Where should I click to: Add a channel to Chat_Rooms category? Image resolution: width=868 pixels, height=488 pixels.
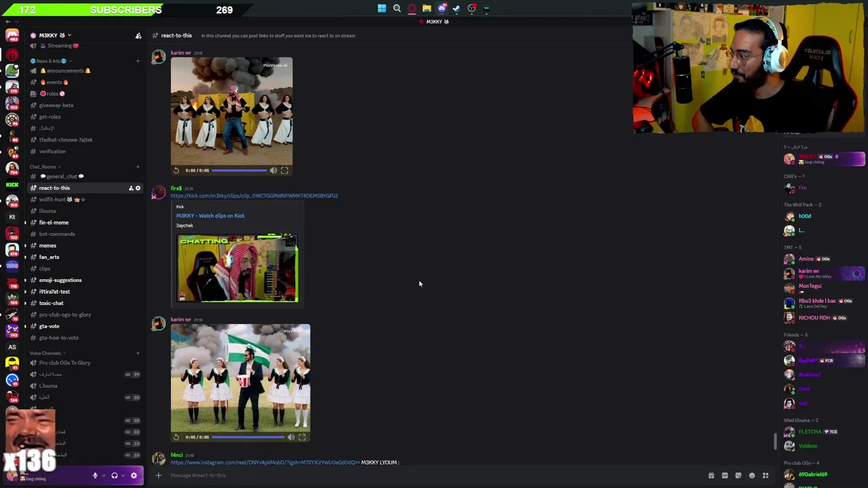click(138, 167)
